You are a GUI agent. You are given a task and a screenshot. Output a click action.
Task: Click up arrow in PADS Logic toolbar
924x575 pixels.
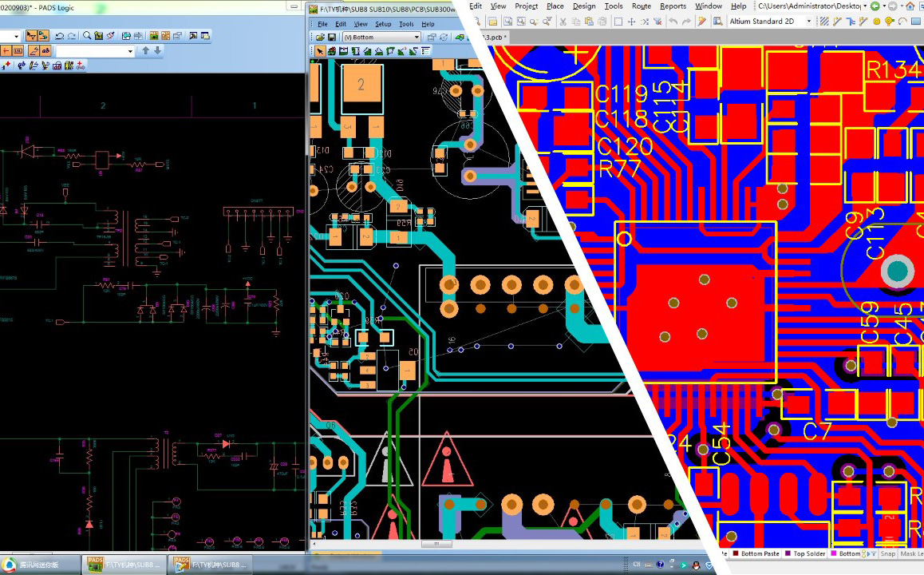pyautogui.click(x=145, y=50)
